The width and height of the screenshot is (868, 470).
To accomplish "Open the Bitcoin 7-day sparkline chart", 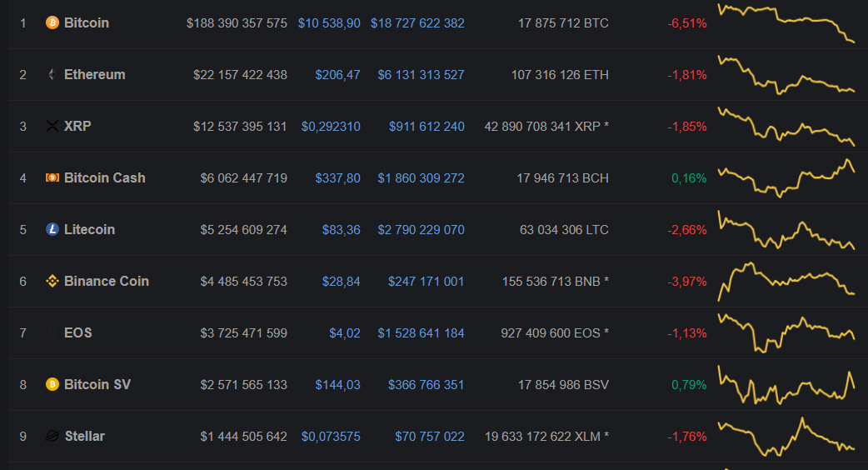I will 786,22.
